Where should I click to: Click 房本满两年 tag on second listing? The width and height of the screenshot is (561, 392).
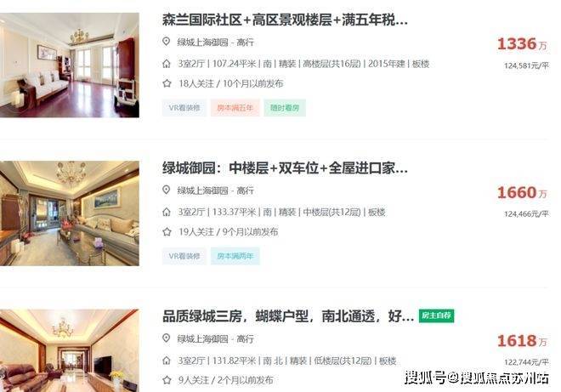point(235,256)
